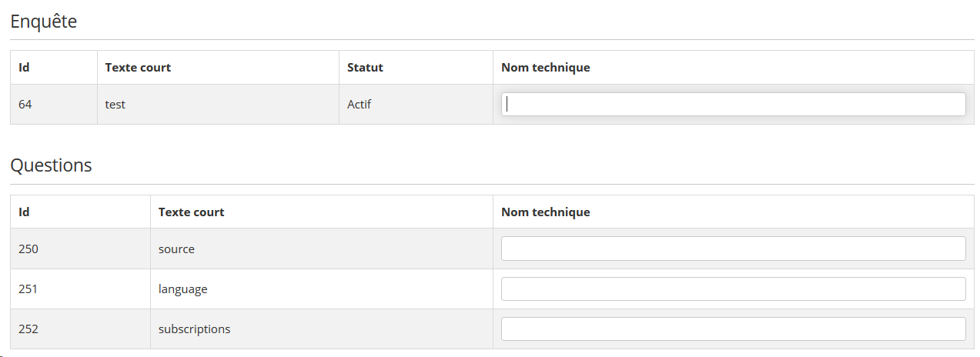This screenshot has height=357, width=980.
Task: Click the Nom technique input for language question
Action: 733,289
